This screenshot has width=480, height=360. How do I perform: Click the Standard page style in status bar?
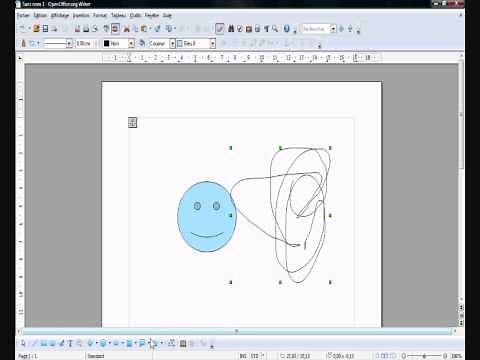click(x=96, y=356)
